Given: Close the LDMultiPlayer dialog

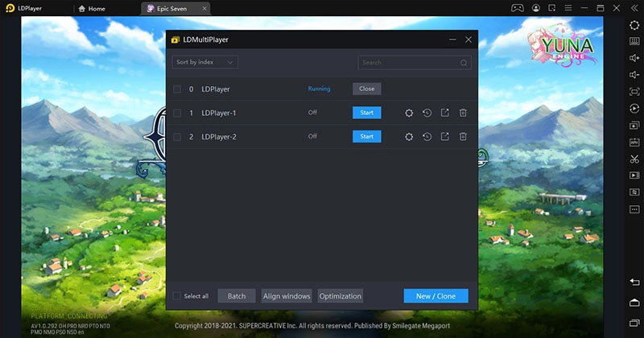Looking at the screenshot, I should click(469, 39).
